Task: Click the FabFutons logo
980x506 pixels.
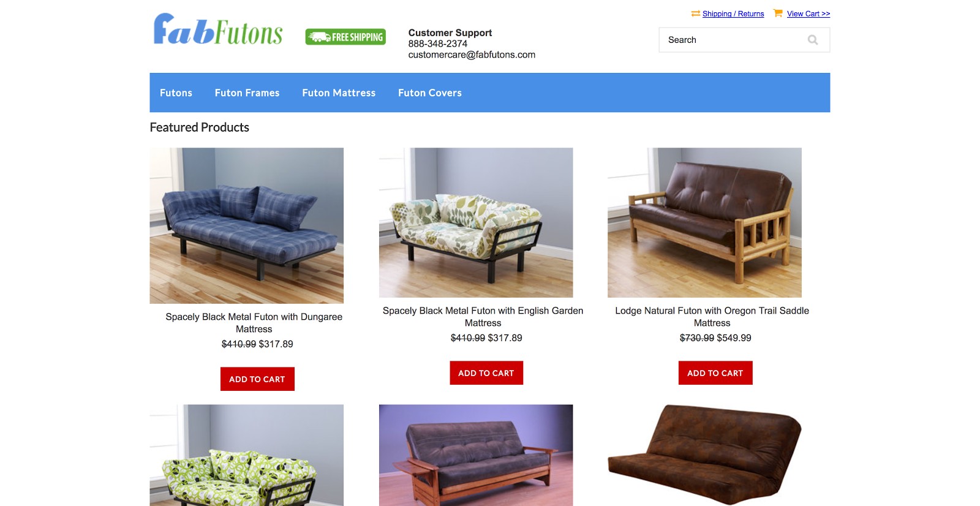Action: pos(218,29)
